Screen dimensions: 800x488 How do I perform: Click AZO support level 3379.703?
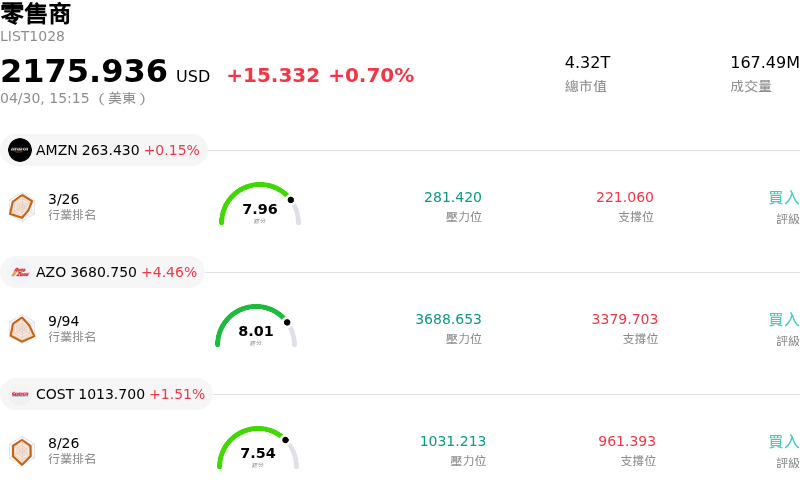click(x=624, y=319)
